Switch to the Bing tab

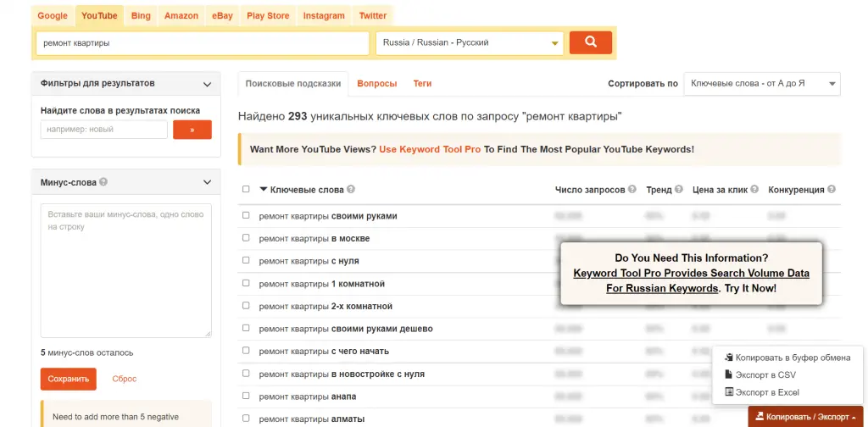(141, 15)
